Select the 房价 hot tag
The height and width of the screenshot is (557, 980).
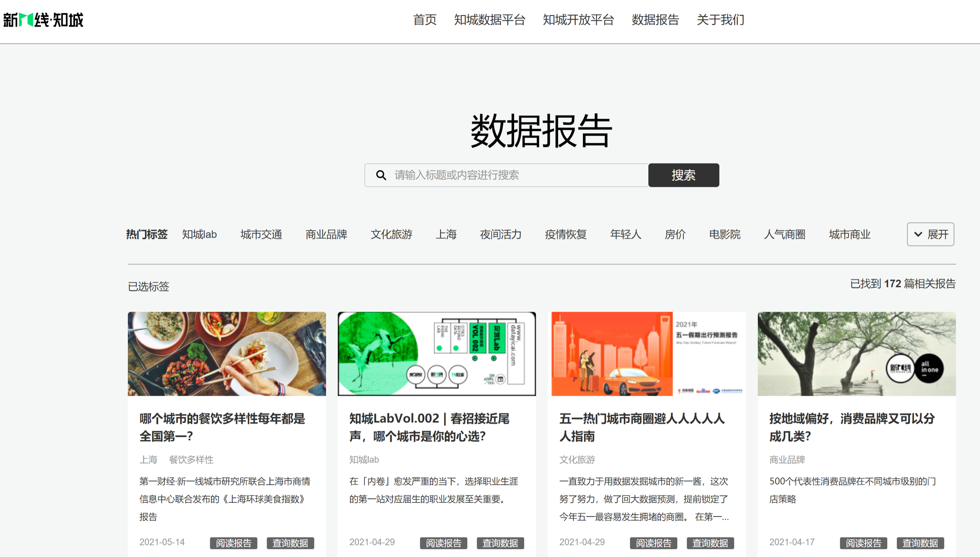[x=675, y=234]
